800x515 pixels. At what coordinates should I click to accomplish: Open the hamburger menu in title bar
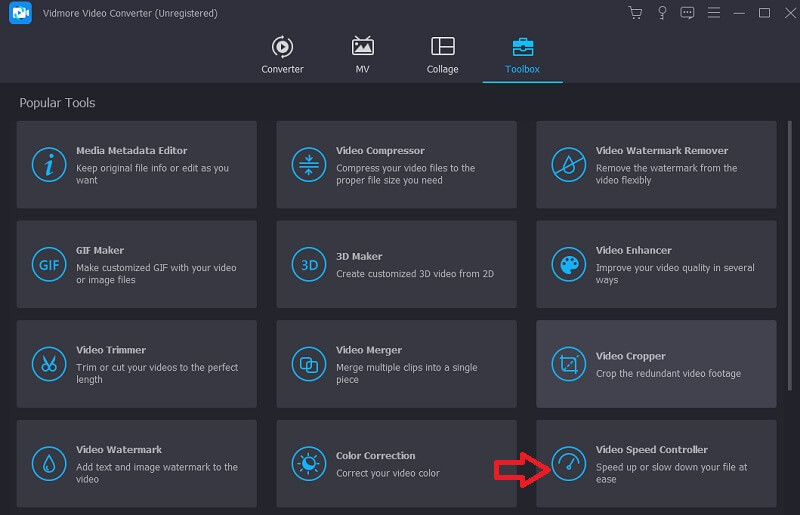tap(713, 13)
